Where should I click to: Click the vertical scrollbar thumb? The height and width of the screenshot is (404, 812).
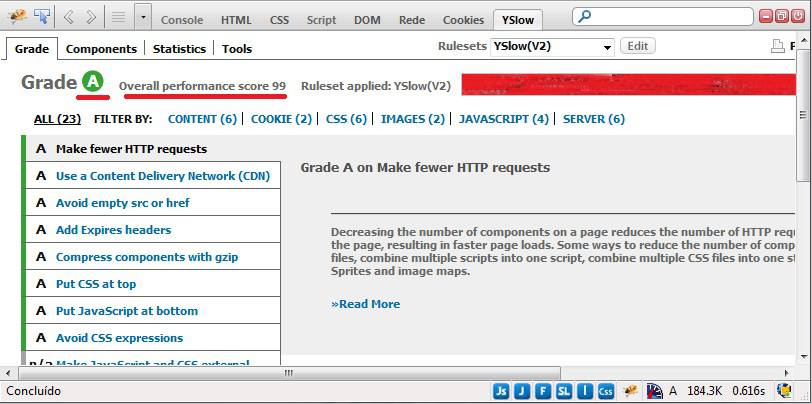tap(804, 115)
